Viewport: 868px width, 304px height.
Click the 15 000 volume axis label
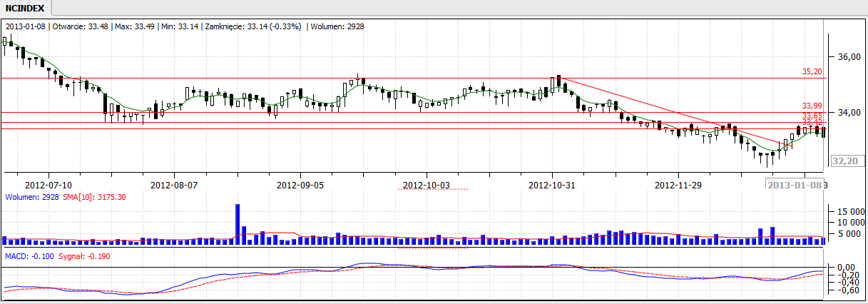[x=847, y=211]
